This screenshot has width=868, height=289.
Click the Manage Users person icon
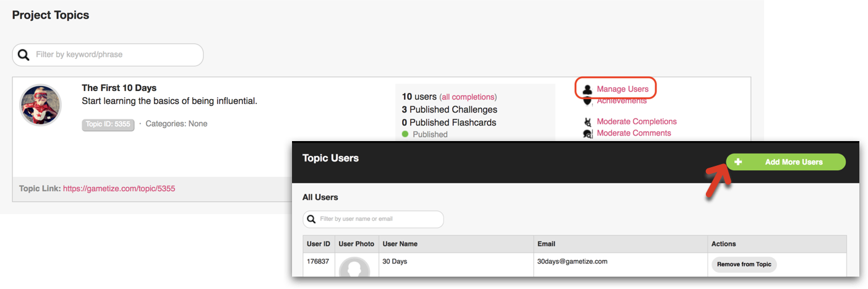point(588,90)
